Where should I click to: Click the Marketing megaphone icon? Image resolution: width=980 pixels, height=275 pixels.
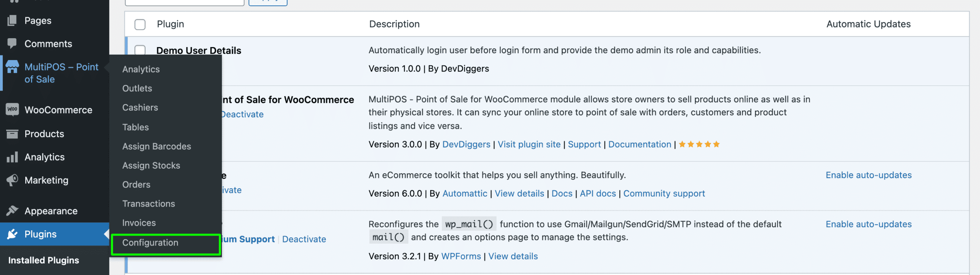pyautogui.click(x=12, y=180)
